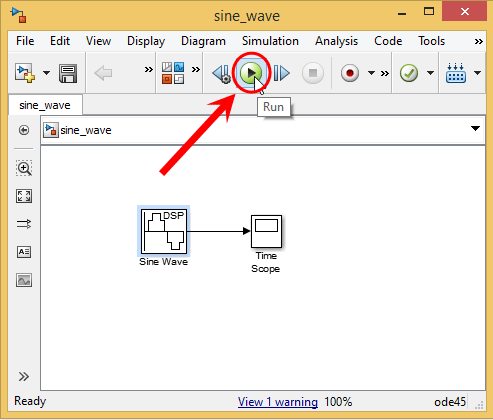493x420 pixels.
Task: Close the sine_wave window
Action: (x=465, y=12)
